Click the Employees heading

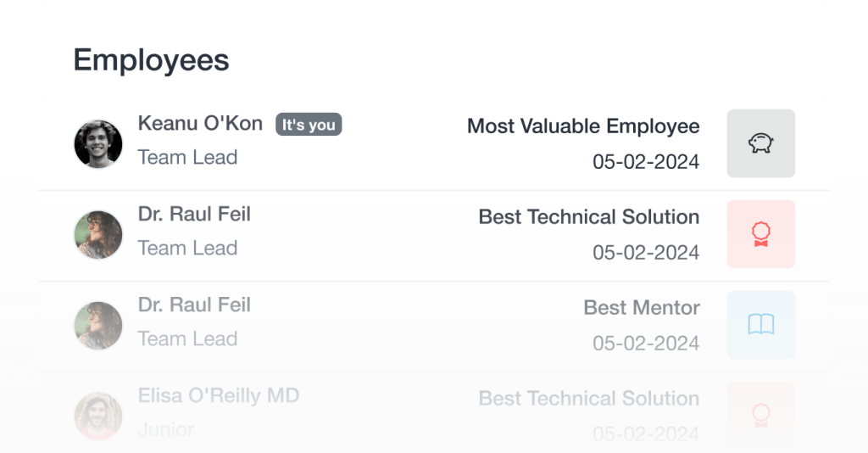(151, 60)
